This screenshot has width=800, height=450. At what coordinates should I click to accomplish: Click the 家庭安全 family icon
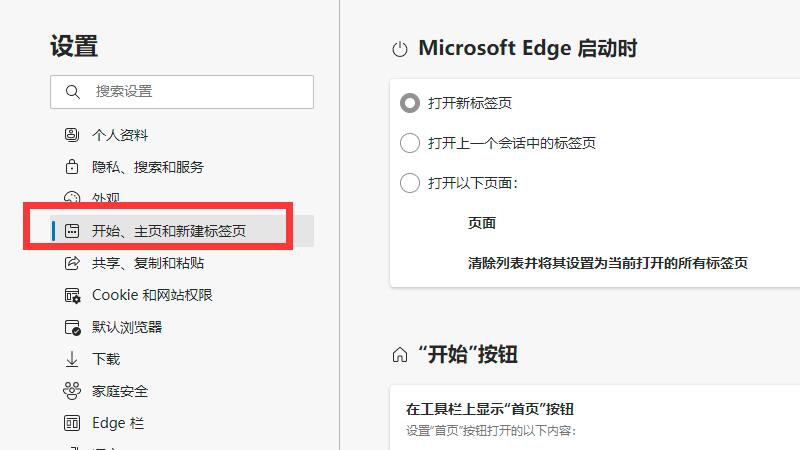(72, 391)
